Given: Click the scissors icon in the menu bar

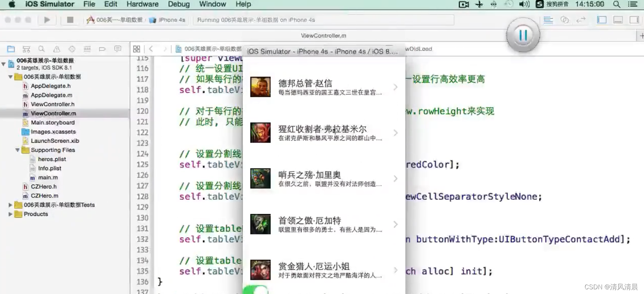Looking at the screenshot, I should coord(479,4).
